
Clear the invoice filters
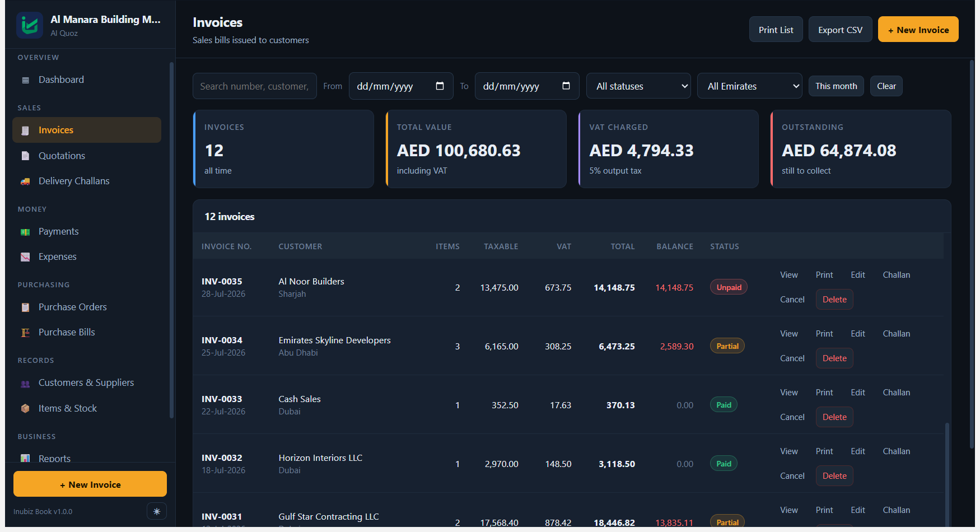(x=886, y=86)
